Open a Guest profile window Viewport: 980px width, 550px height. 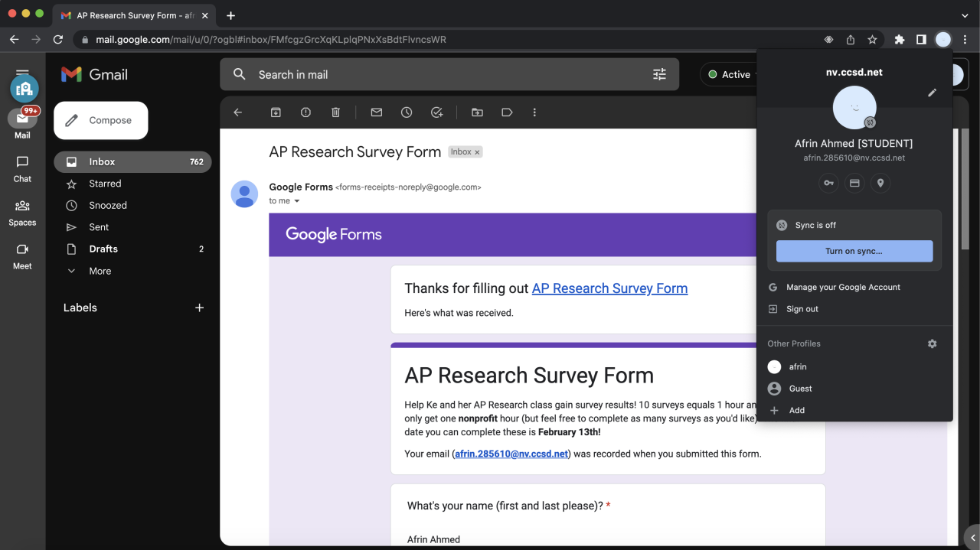click(x=854, y=389)
